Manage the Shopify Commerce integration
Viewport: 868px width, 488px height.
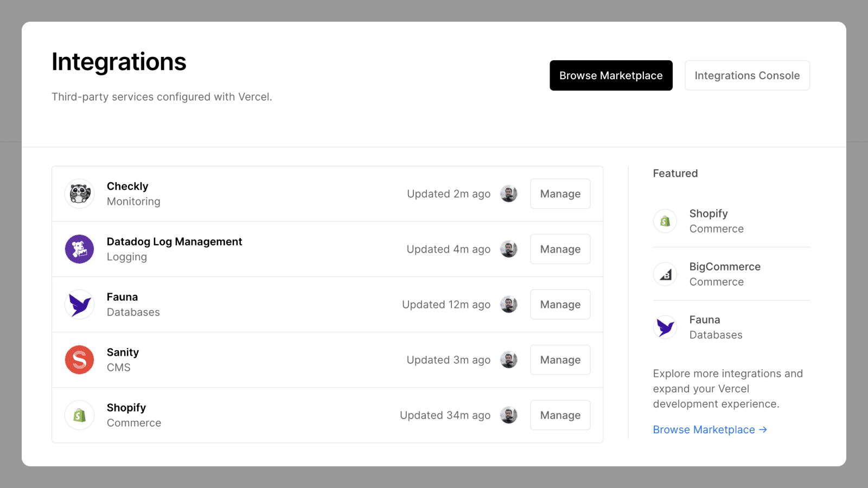tap(560, 415)
